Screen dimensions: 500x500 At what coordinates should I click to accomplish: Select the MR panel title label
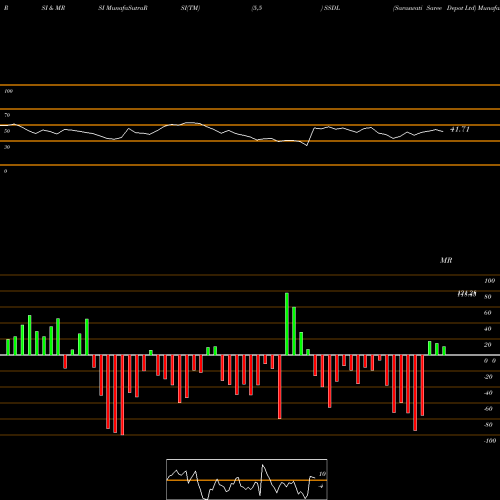pyautogui.click(x=446, y=260)
